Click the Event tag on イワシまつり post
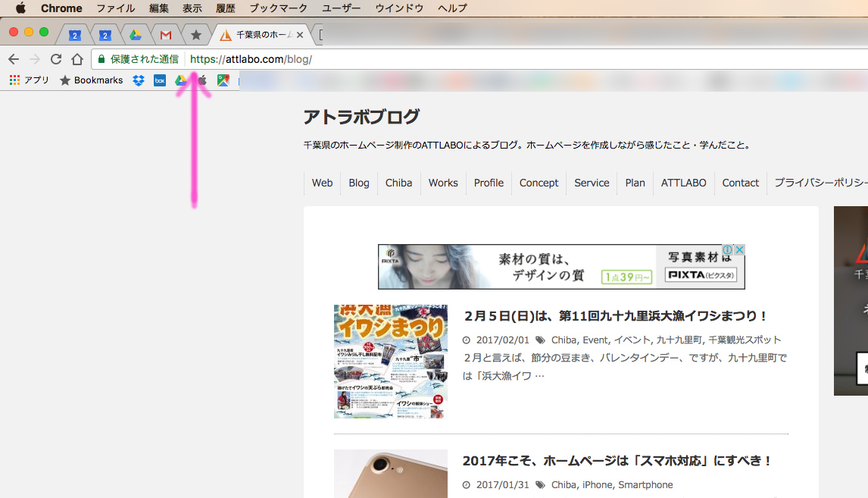 click(x=595, y=340)
